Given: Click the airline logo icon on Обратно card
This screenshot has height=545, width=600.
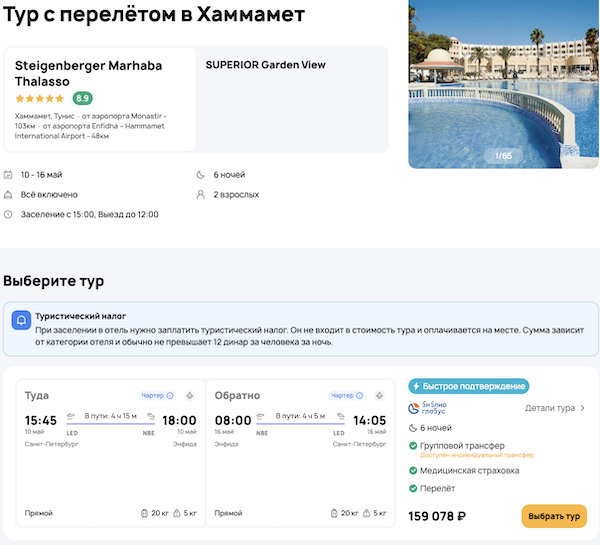Looking at the screenshot, I should click(384, 395).
